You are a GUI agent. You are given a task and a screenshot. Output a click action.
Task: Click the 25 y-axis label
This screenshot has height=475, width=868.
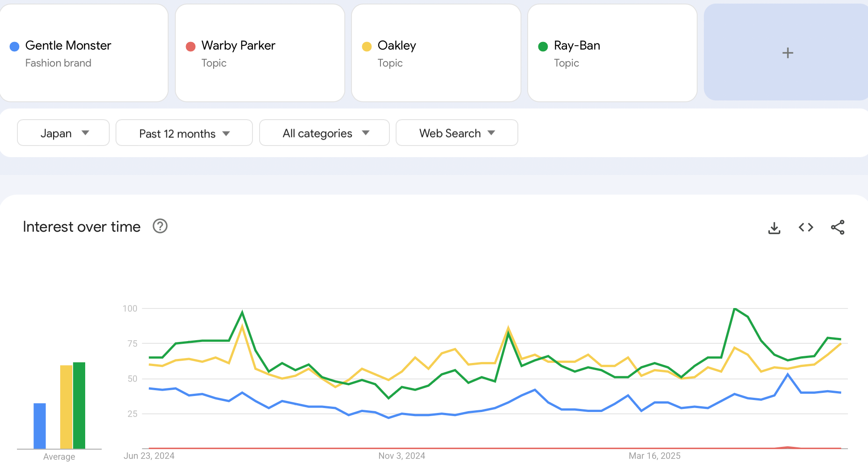click(x=132, y=414)
